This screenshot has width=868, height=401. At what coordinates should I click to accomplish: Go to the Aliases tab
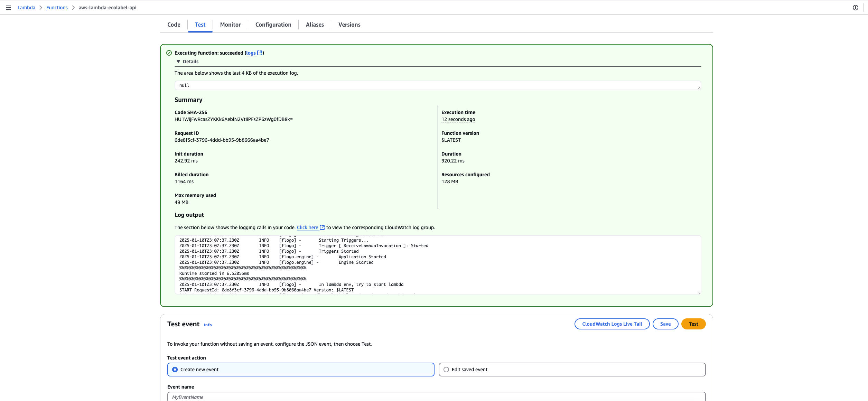pos(315,25)
